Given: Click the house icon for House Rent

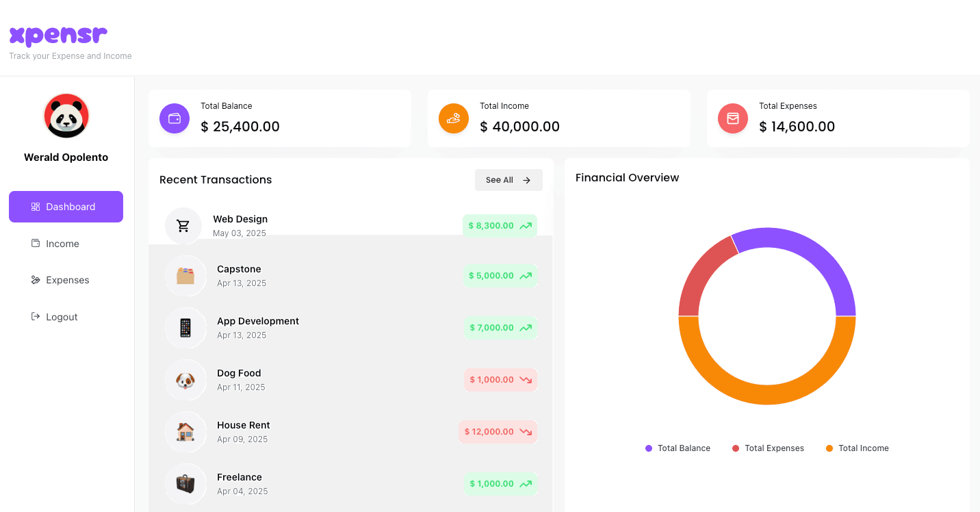Looking at the screenshot, I should (185, 432).
